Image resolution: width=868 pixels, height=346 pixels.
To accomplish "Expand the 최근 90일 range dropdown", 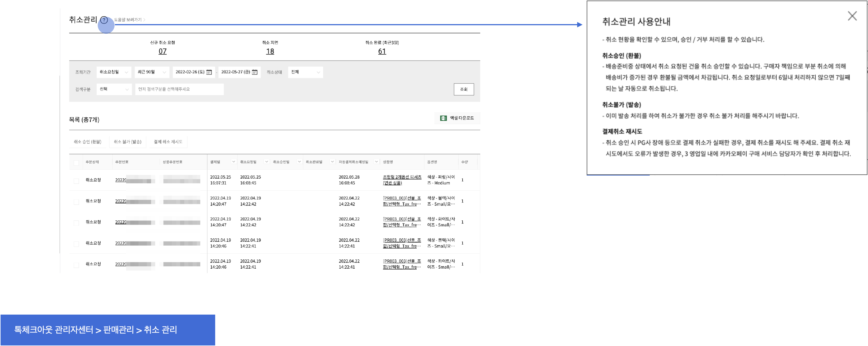I will 152,72.
